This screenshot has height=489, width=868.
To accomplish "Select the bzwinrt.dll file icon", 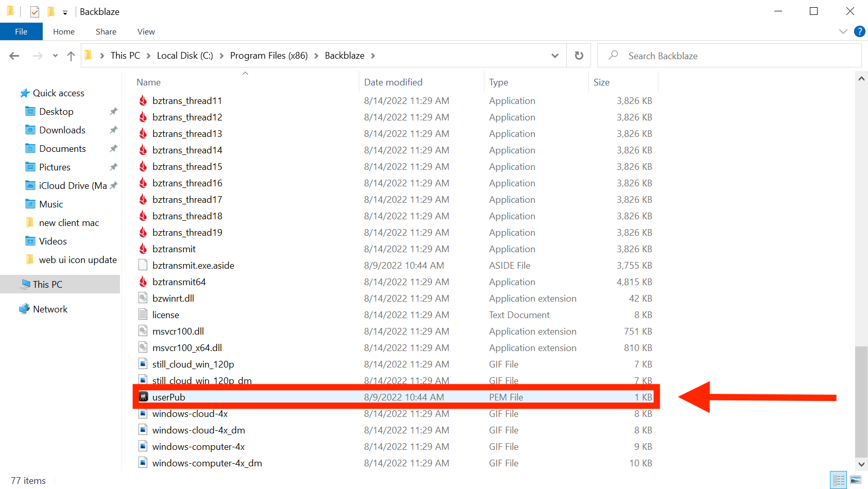I will tap(143, 299).
